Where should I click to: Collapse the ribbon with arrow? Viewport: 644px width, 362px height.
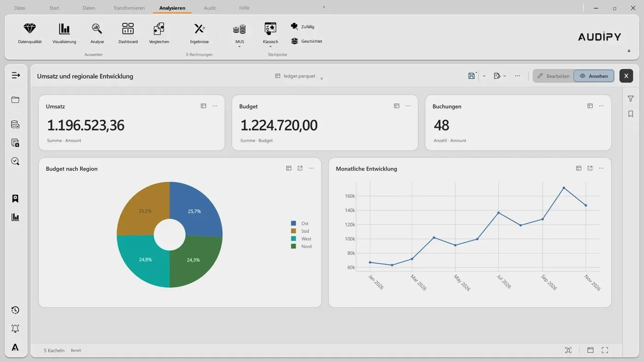coord(629,51)
